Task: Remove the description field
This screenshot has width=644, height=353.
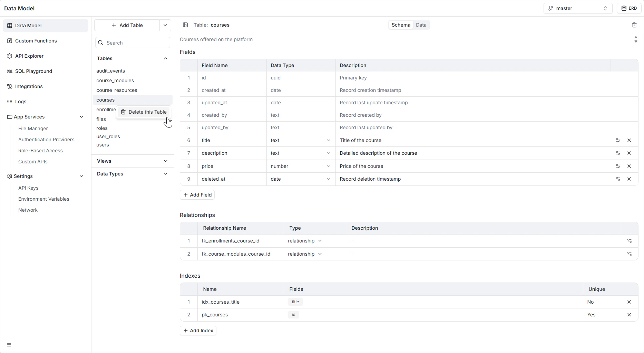Action: coord(629,153)
